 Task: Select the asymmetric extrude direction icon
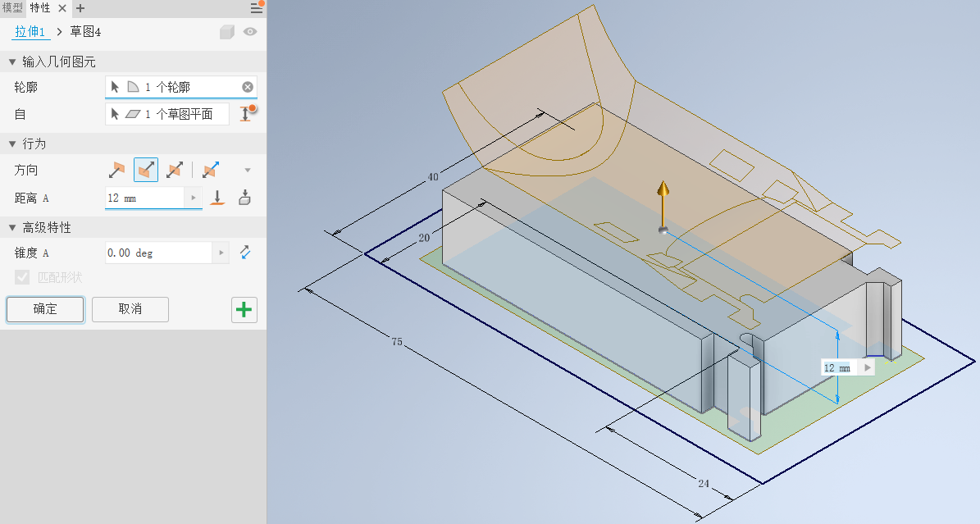click(211, 170)
